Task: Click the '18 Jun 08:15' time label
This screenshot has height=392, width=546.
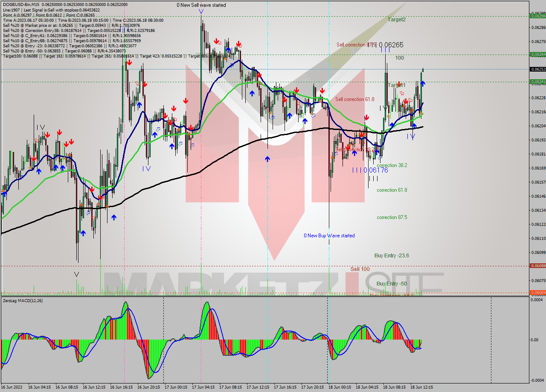Action: point(395,387)
